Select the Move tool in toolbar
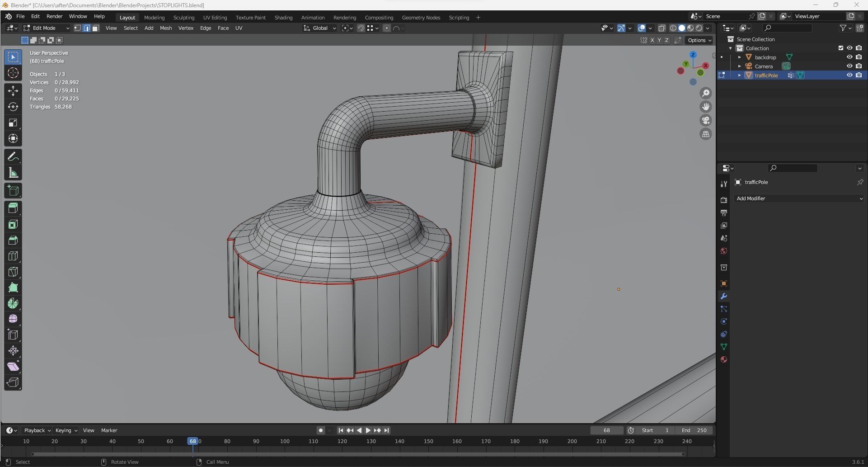The height and width of the screenshot is (467, 868). 13,91
